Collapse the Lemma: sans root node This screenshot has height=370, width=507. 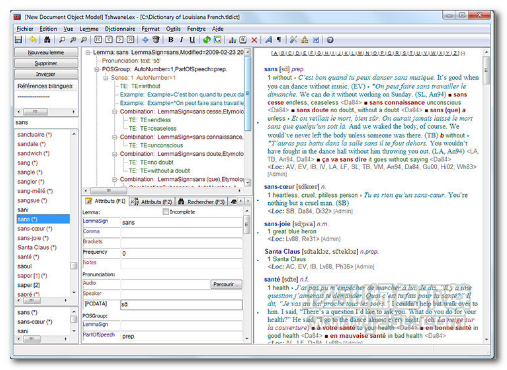[88, 53]
